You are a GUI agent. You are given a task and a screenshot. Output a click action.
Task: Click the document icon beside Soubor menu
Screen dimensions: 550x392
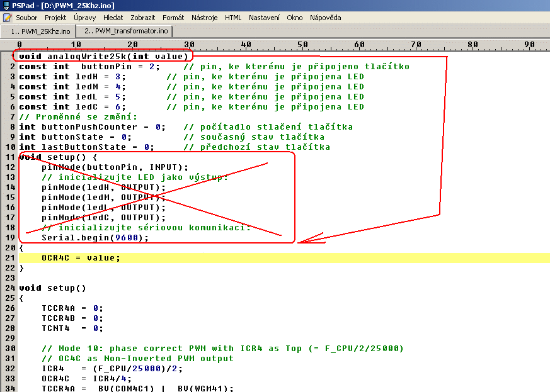click(8, 18)
